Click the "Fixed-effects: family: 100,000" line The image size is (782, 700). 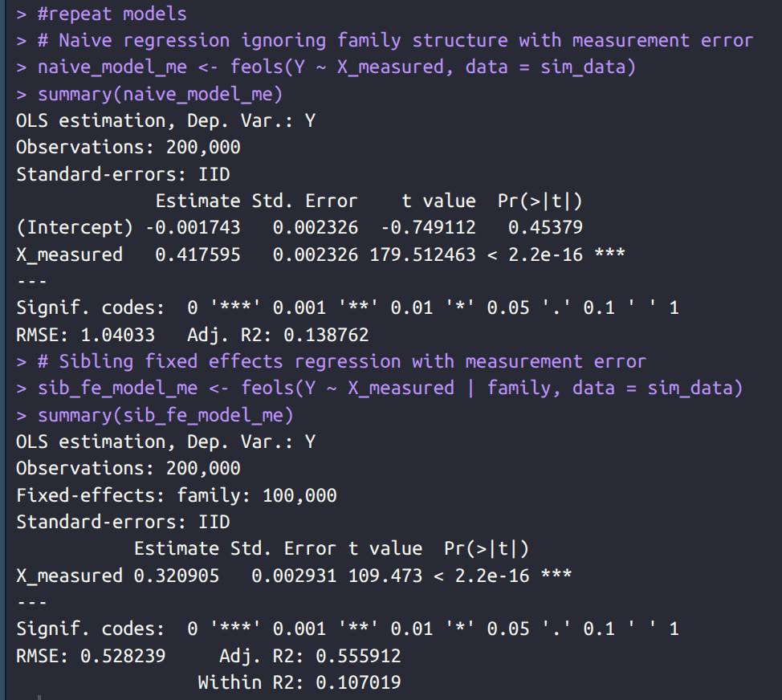click(x=177, y=495)
